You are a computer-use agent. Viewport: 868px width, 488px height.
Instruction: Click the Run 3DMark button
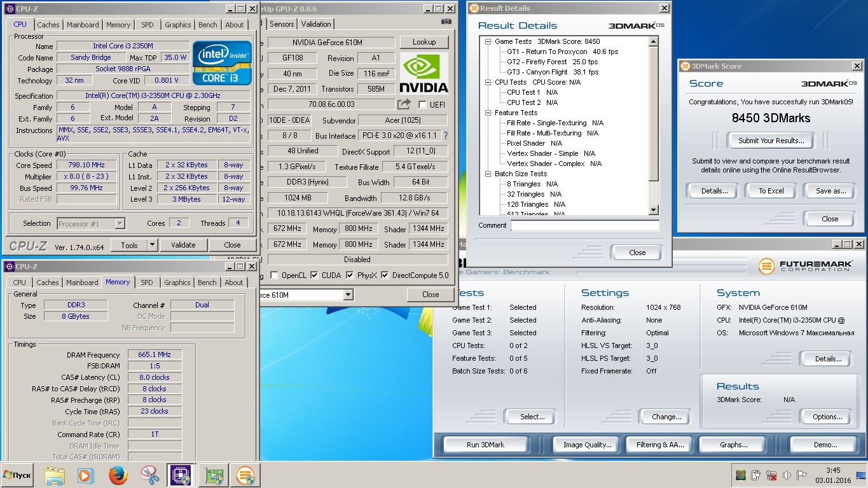coord(485,445)
